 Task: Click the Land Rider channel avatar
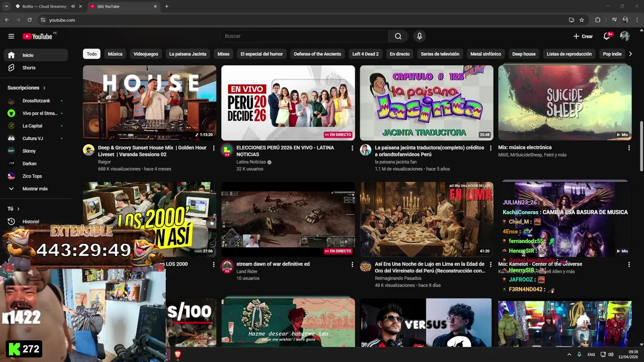pyautogui.click(x=227, y=266)
